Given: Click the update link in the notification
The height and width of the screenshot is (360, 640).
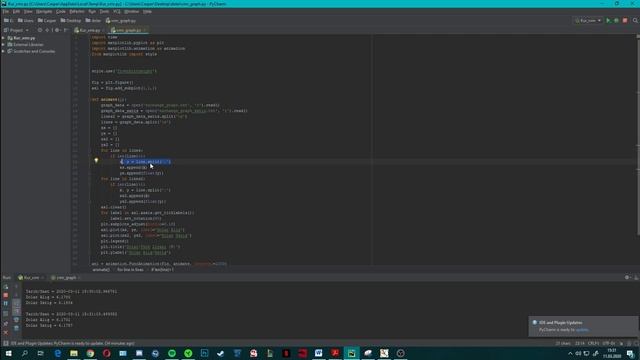Looking at the screenshot, I should 582,330.
